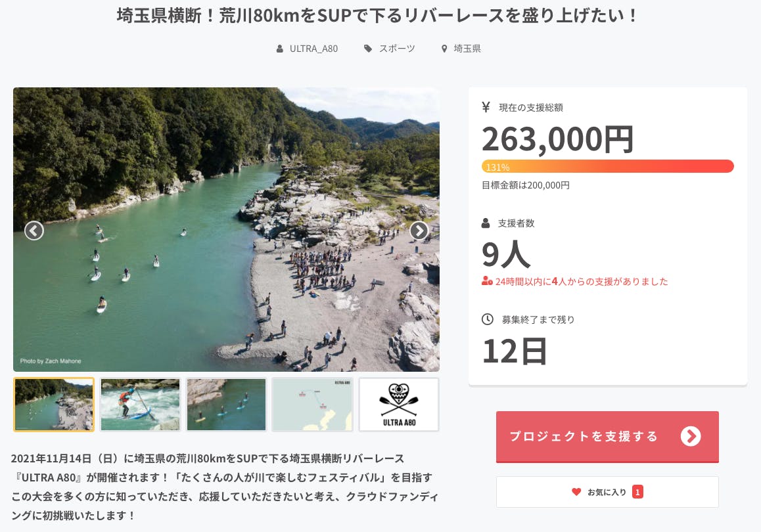Open the ULTRA_A80 creator profile link
Viewport: 761px width, 532px height.
pyautogui.click(x=313, y=49)
